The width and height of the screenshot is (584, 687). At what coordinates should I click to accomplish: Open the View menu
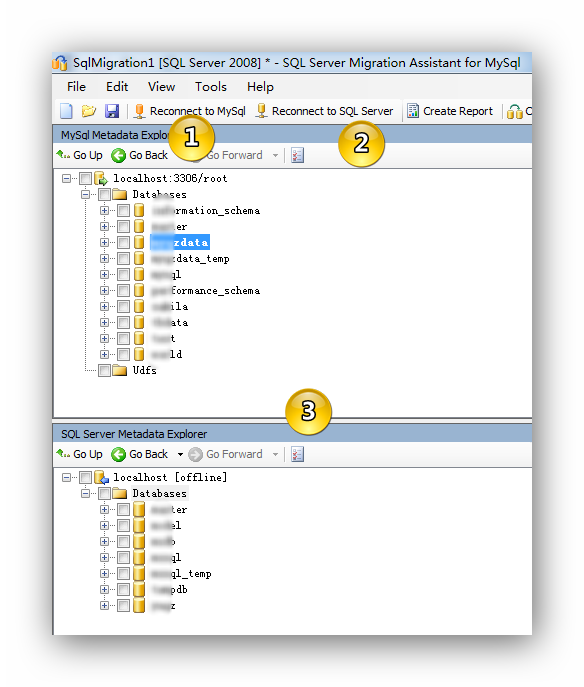tap(162, 87)
